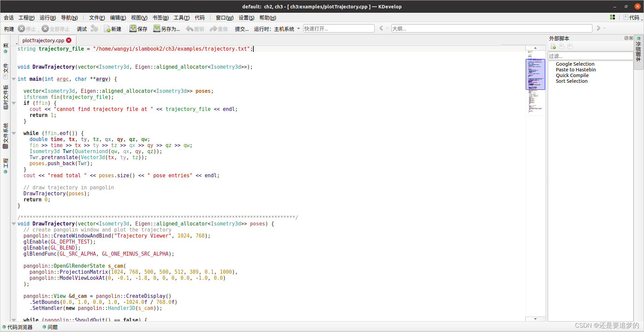Open the 文件 (Documents) sidebar tool view
The width and height of the screenshot is (644, 332).
pos(5,71)
